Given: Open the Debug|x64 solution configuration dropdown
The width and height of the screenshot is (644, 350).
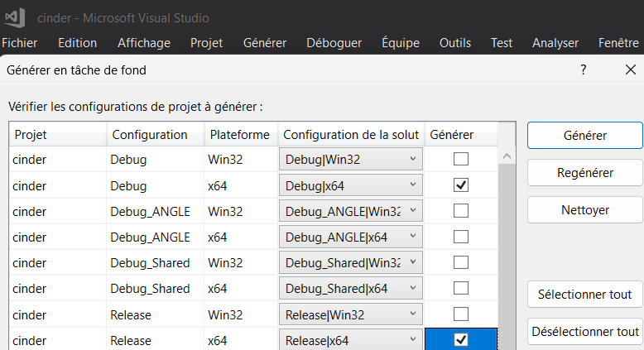Looking at the screenshot, I should tap(351, 185).
